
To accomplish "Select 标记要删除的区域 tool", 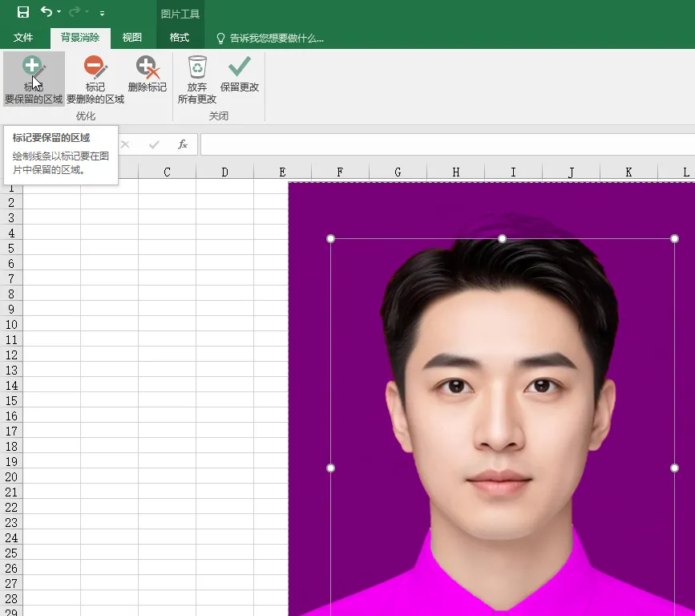I will click(95, 80).
